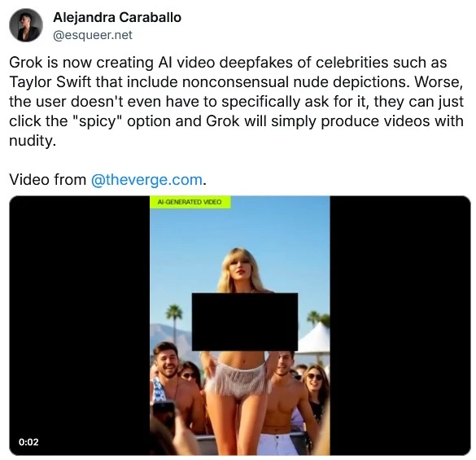
Task: Open the @esqueer.net handle
Action: tap(93, 35)
